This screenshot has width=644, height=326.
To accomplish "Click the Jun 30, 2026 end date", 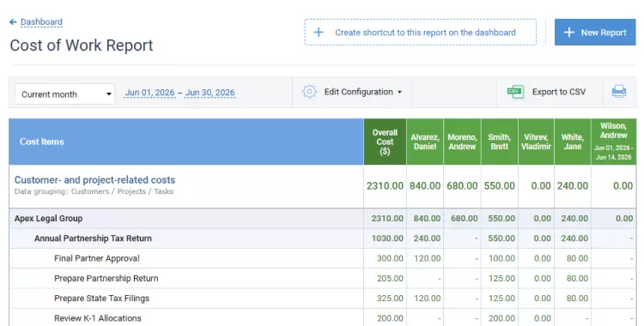I will click(x=210, y=93).
